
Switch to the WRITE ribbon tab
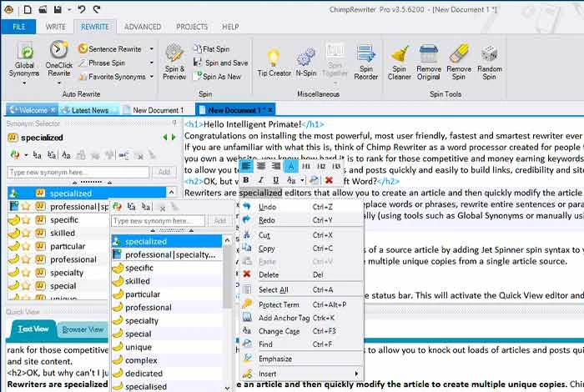(56, 27)
